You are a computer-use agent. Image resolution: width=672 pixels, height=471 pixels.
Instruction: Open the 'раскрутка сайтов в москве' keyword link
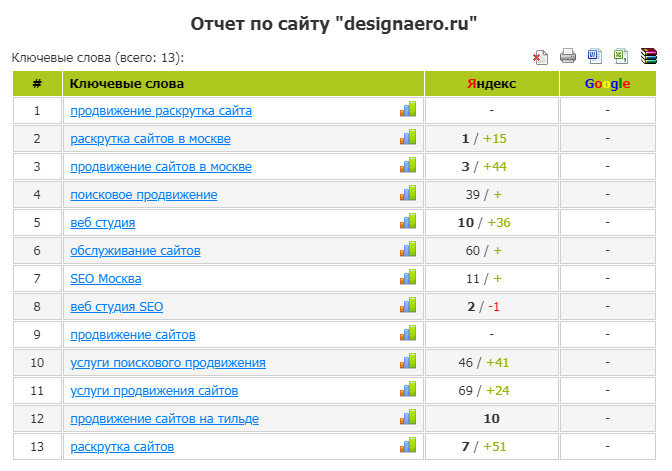(x=150, y=139)
